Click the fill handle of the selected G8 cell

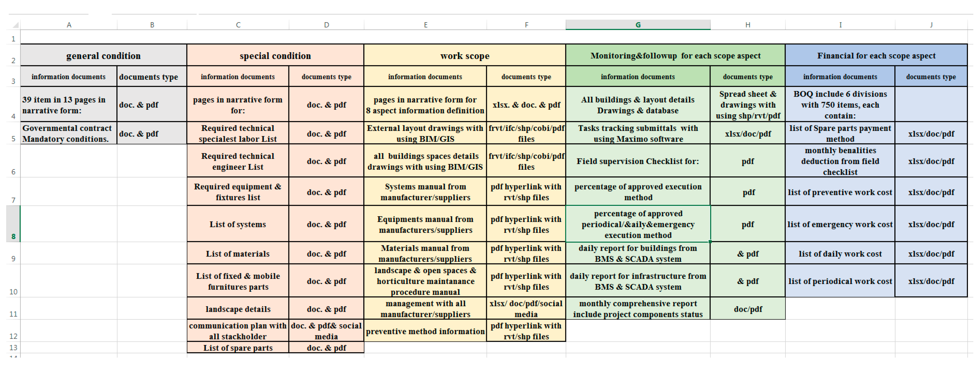point(710,242)
